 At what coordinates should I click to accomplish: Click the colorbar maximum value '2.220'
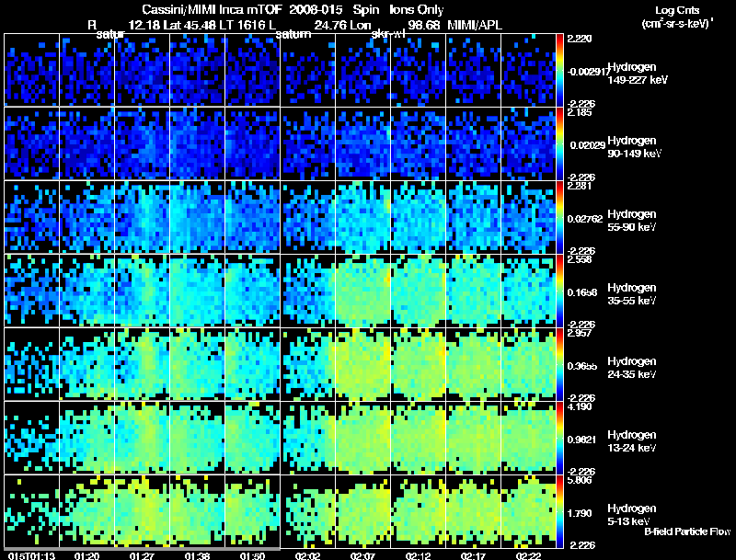coord(580,39)
